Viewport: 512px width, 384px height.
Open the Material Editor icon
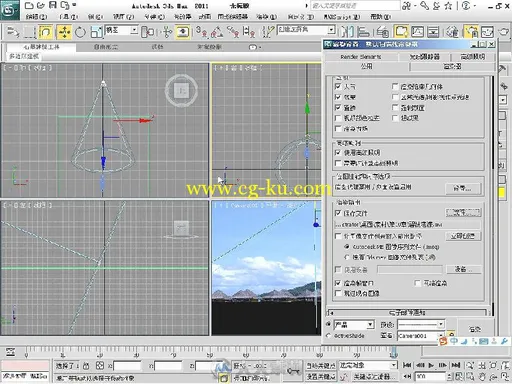pyautogui.click(x=452, y=32)
